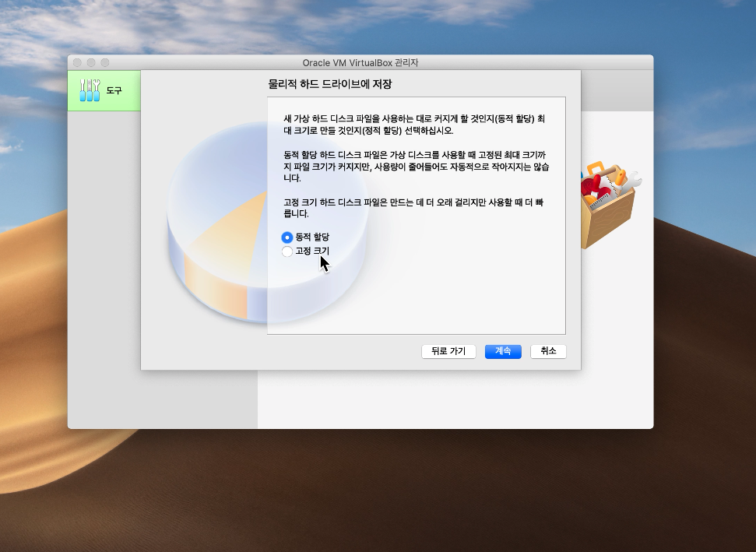Cancel the wizard with 취소
756x552 pixels.
click(548, 351)
